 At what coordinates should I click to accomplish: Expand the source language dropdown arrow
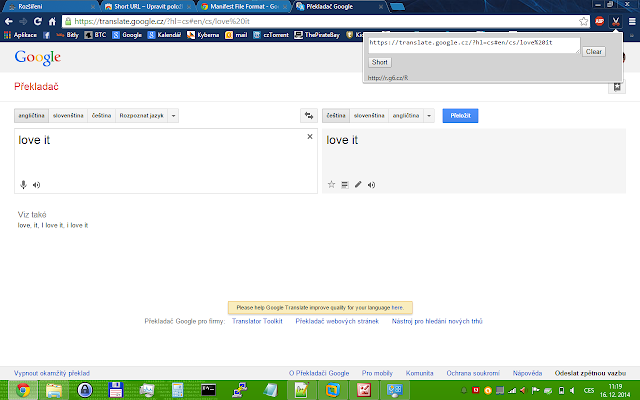pos(173,116)
